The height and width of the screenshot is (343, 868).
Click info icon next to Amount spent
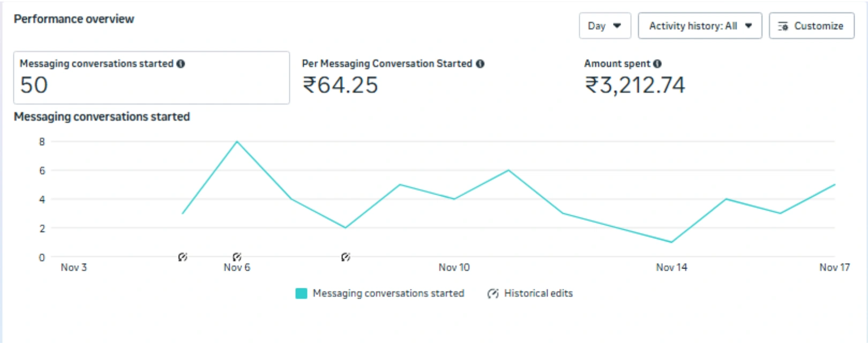pyautogui.click(x=657, y=64)
